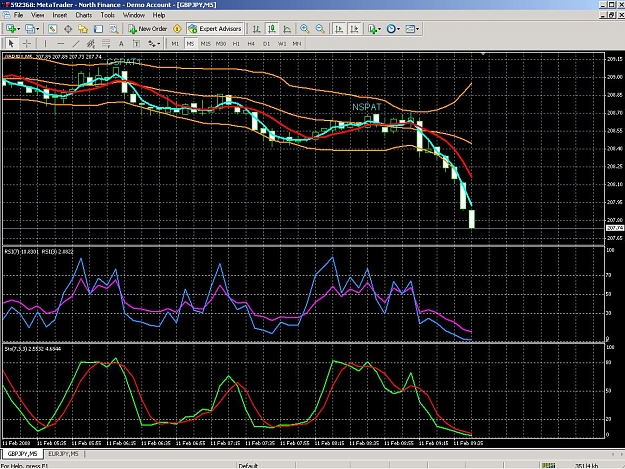Open the Charts menu

(x=84, y=15)
